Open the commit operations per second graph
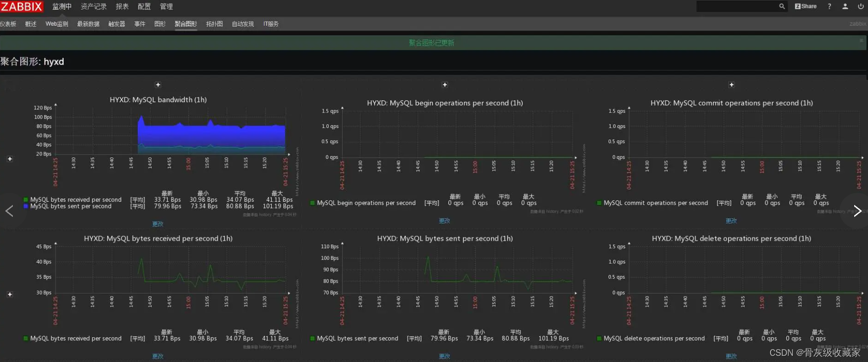The height and width of the screenshot is (362, 868). [x=732, y=156]
